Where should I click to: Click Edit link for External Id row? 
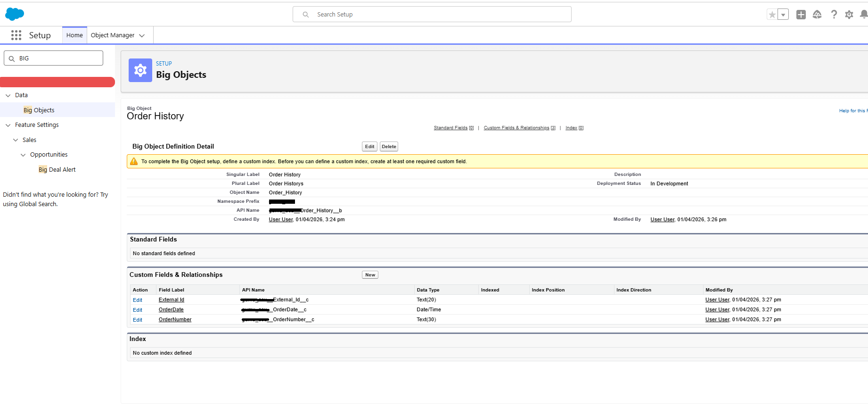tap(138, 300)
